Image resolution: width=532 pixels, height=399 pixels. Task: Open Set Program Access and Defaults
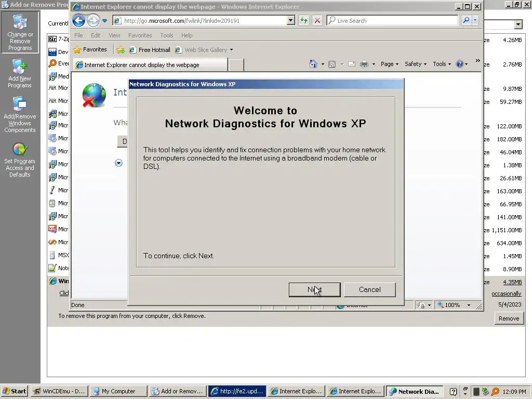20,160
